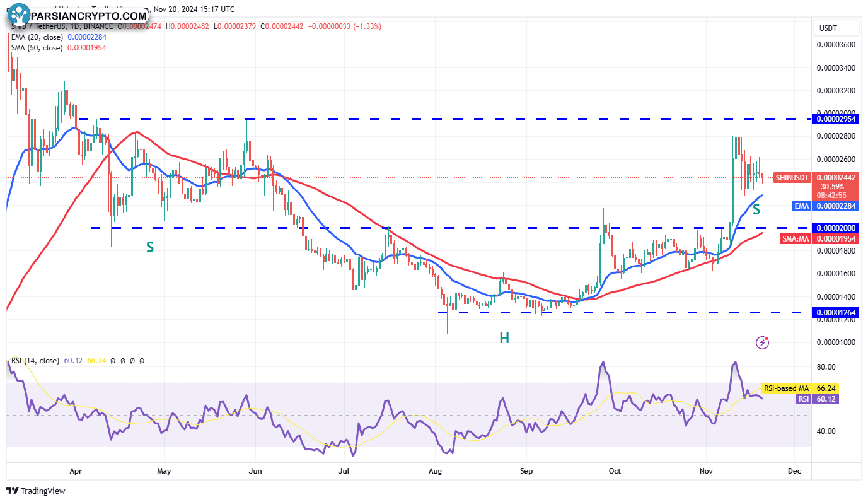Click the 80.00 RSI scale value
Screen dimensions: 868x502
[826, 367]
